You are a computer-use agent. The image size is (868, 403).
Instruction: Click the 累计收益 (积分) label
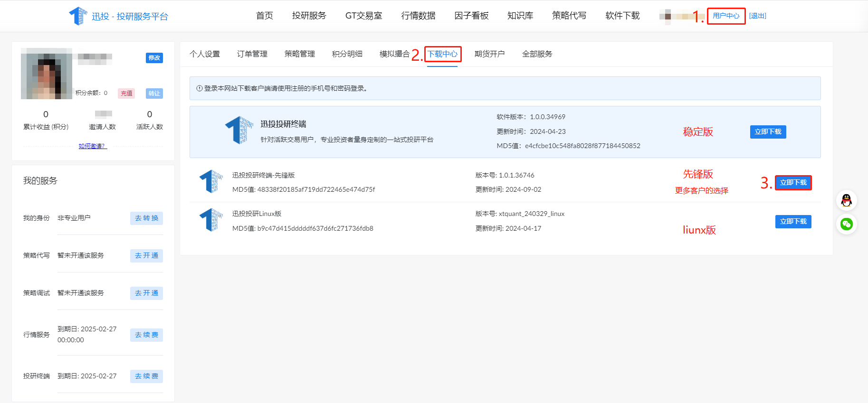click(x=46, y=127)
